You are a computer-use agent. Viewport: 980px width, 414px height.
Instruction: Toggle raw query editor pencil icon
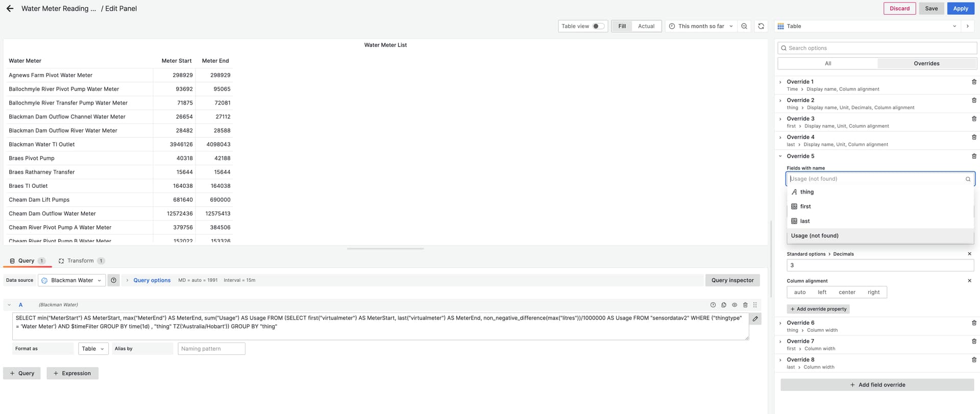(755, 319)
